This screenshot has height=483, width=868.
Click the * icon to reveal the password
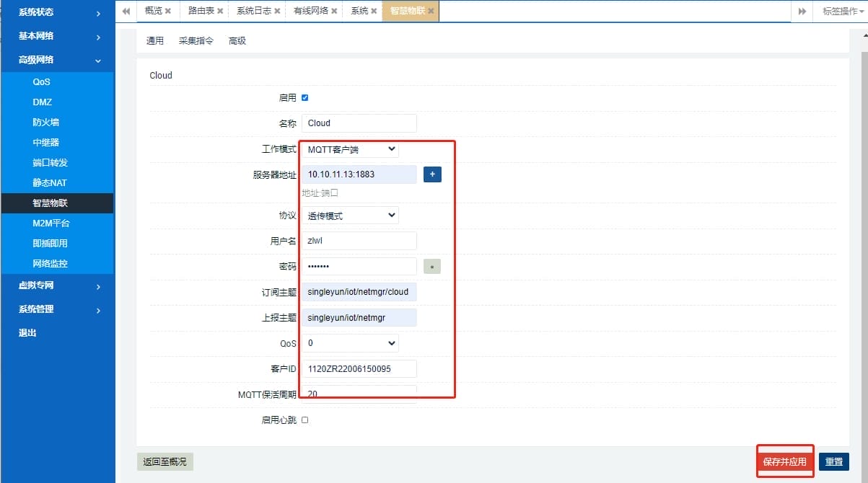click(x=431, y=266)
